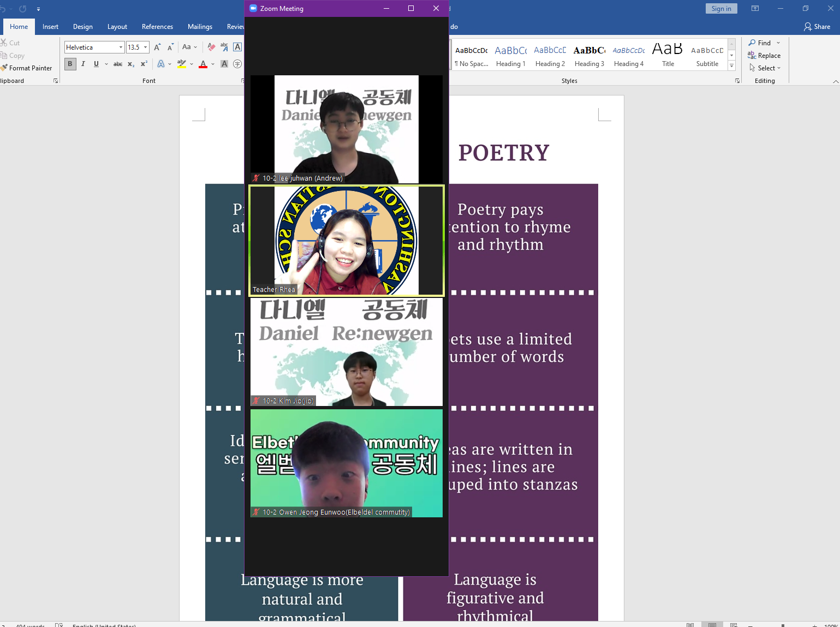
Task: Click the Clear All Formatting eraser icon
Action: tap(211, 47)
